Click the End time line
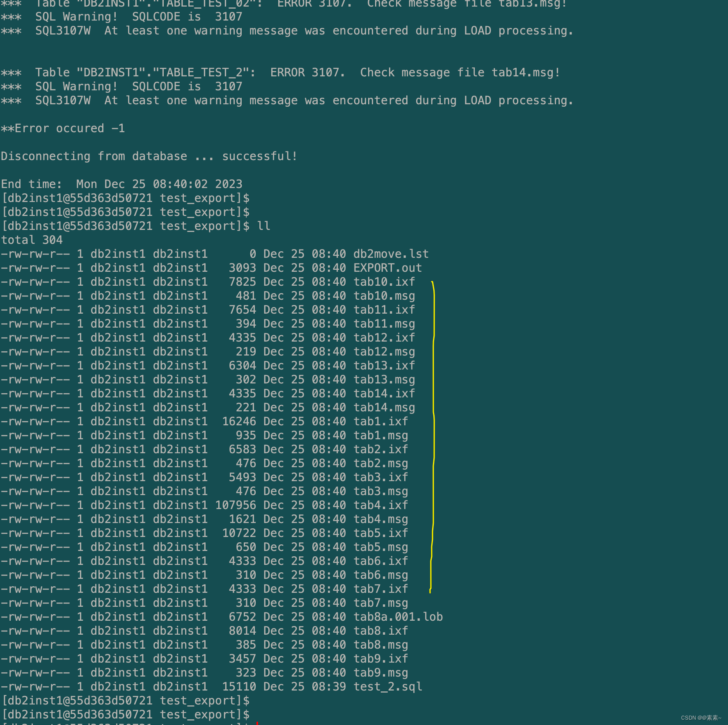728x725 pixels. [121, 184]
